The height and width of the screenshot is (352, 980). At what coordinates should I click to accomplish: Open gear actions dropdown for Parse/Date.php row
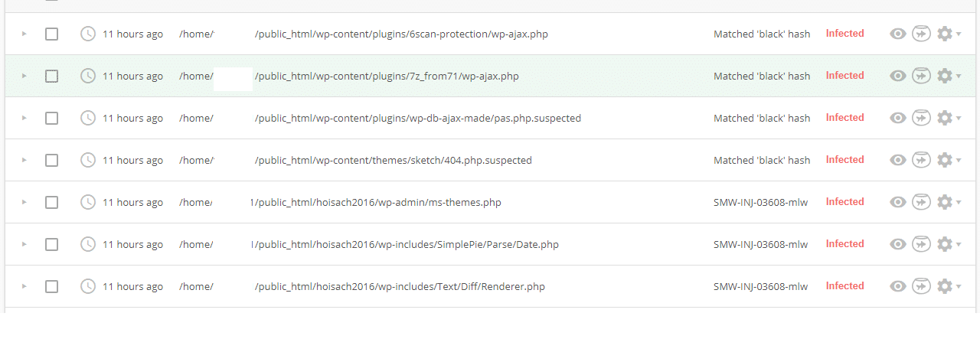(x=949, y=244)
